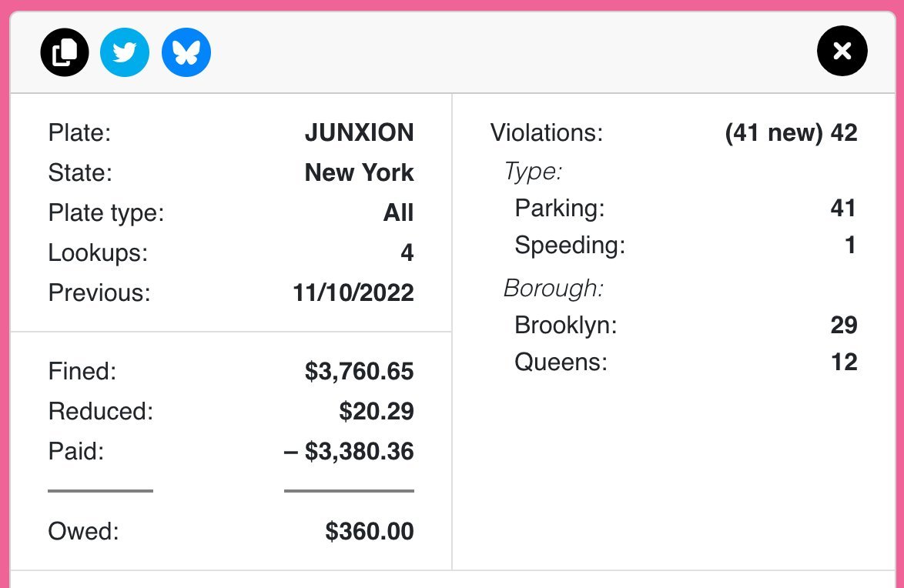Click the Fined amount $3,760.65
904x588 pixels.
359,371
